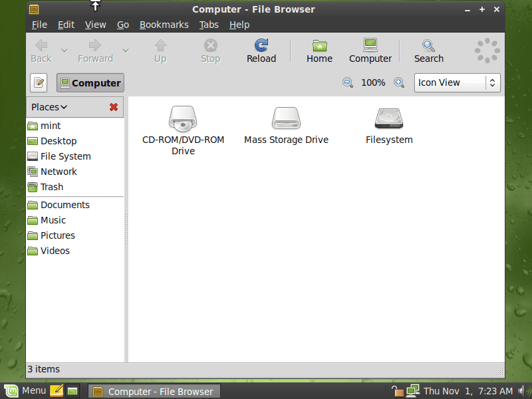Click the window resize grip corner
Viewport: 532px width, 399px height.
(500, 372)
